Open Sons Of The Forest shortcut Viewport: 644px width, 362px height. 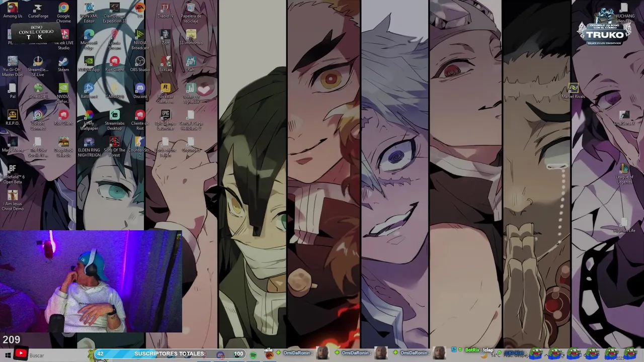(x=115, y=147)
